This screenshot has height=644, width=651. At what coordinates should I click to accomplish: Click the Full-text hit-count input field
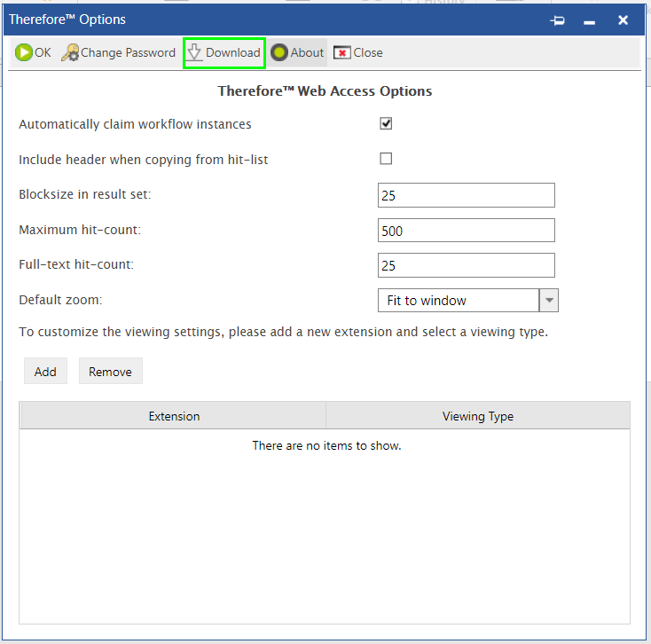[x=467, y=265]
